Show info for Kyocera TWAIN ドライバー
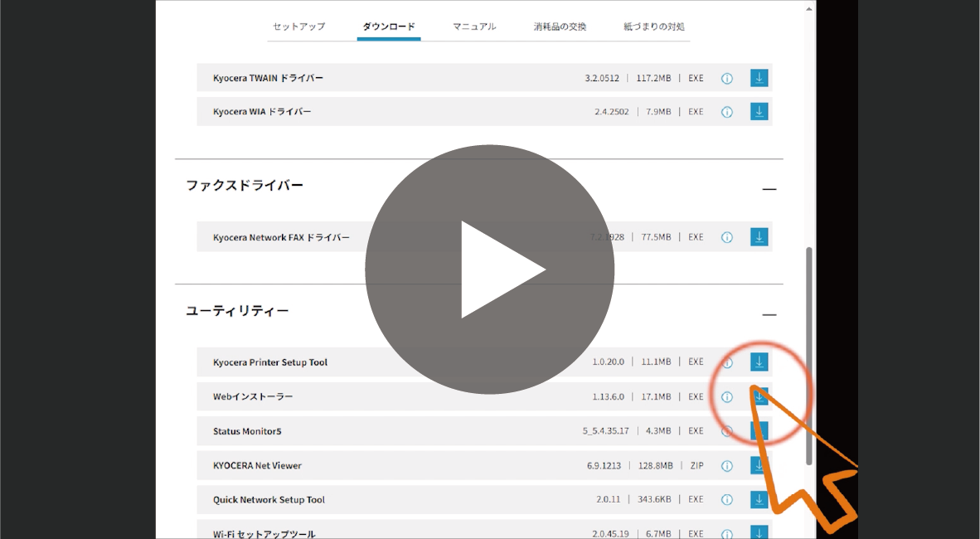980x539 pixels. (x=727, y=79)
